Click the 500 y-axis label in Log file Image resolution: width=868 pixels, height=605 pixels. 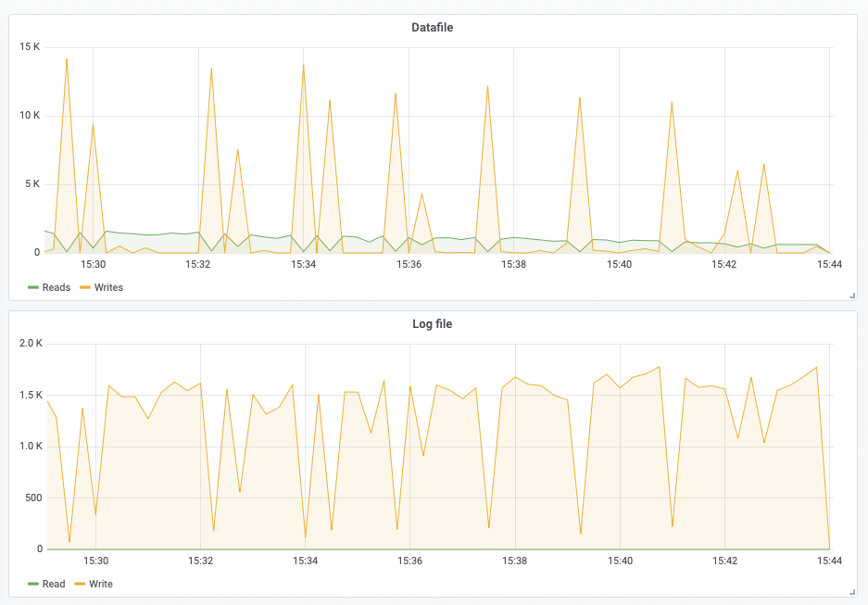click(33, 498)
